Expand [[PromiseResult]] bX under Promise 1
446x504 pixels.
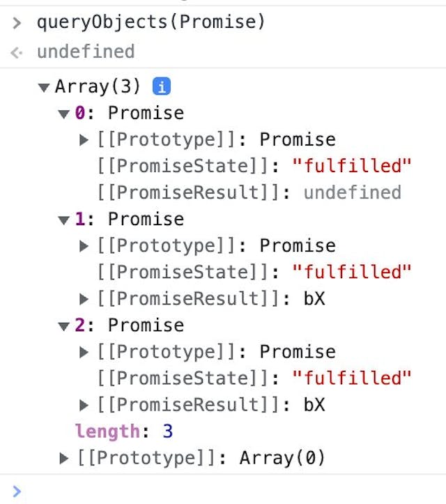[x=84, y=299]
